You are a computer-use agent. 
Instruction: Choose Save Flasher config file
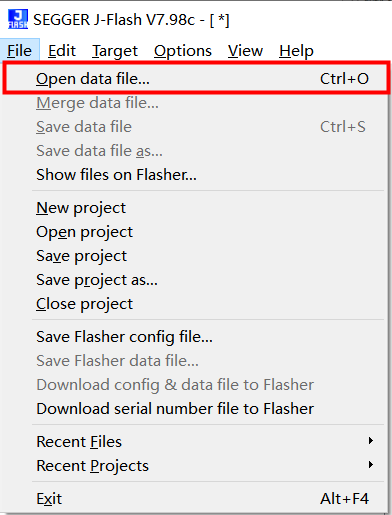pos(196,337)
